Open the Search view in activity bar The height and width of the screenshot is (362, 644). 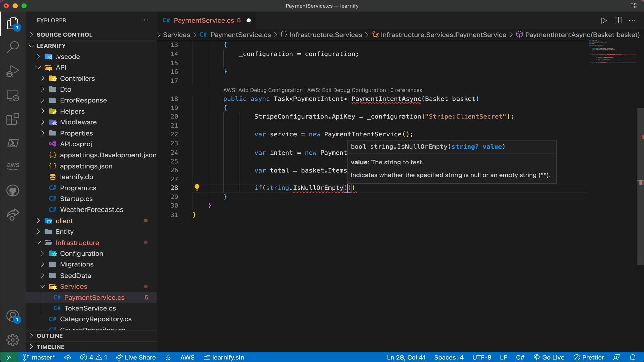pos(13,47)
